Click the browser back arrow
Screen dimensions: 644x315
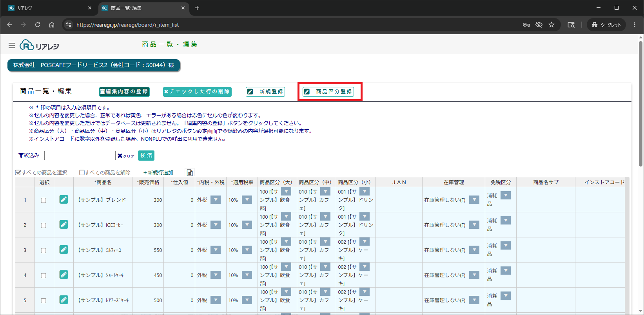(9, 25)
